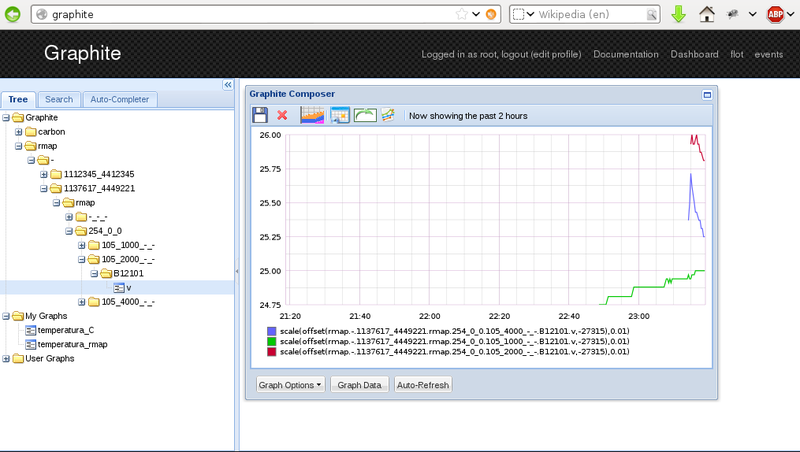Open the calendar date range picker icon

(340, 115)
